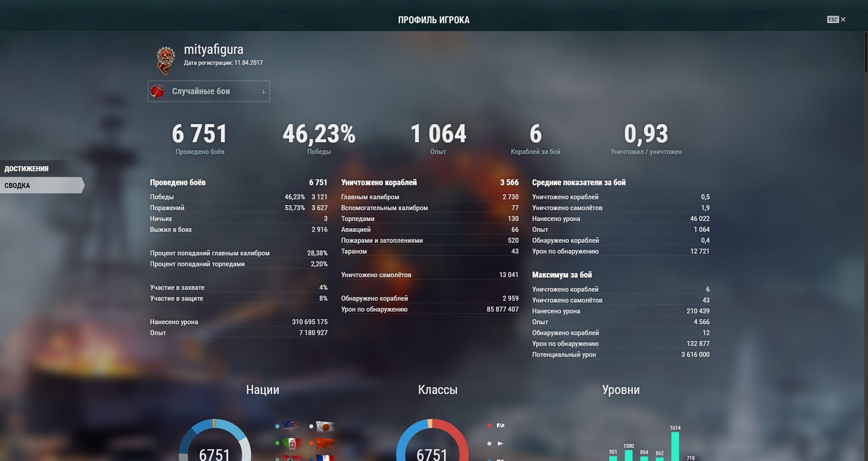Click Процент попаданий торпедами
The image size is (868, 461).
coord(197,264)
